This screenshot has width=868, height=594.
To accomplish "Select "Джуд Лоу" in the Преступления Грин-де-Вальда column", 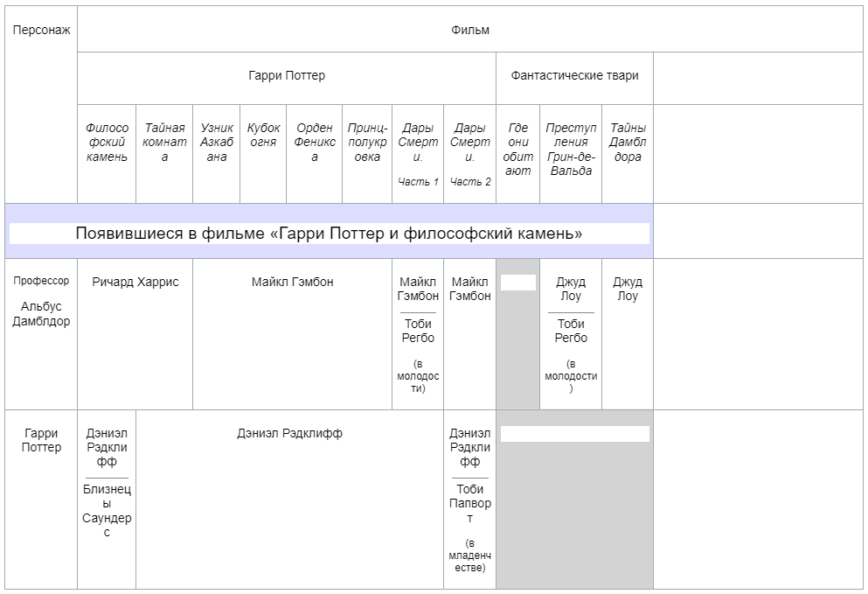I will [x=571, y=290].
